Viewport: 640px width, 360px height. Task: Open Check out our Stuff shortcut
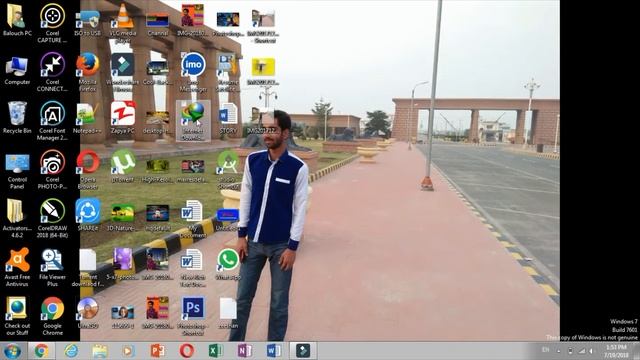pos(17,316)
